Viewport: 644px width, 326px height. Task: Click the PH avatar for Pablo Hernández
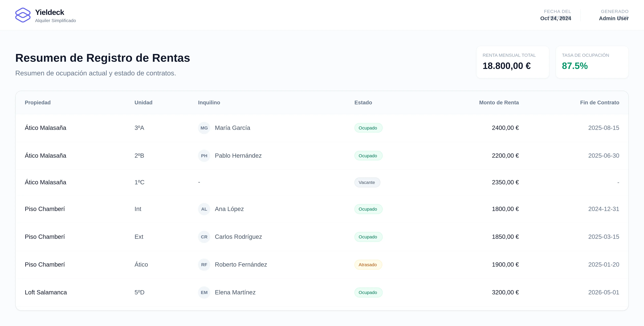[204, 156]
